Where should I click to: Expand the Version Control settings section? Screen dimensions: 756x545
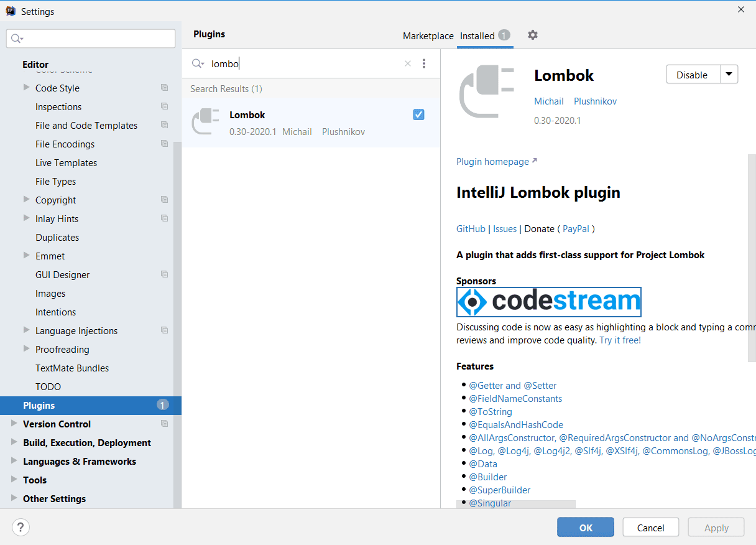pos(14,424)
